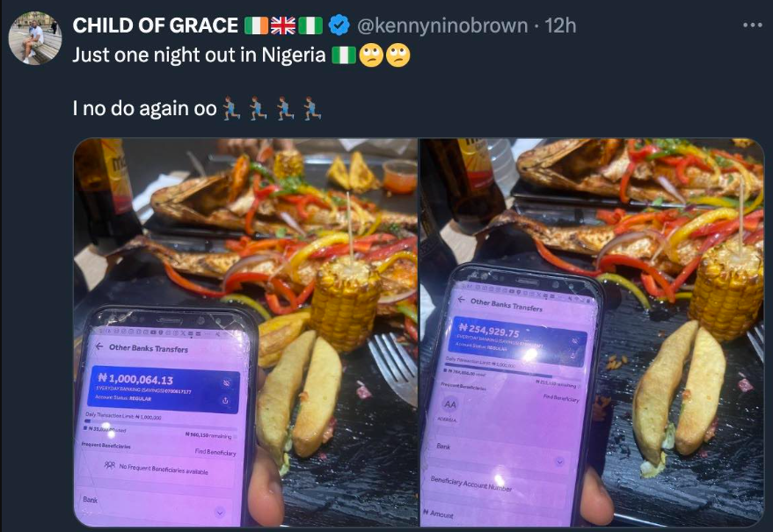Toggle hide-balance eye icon on left phone
The width and height of the screenshot is (773, 532).
click(x=226, y=383)
